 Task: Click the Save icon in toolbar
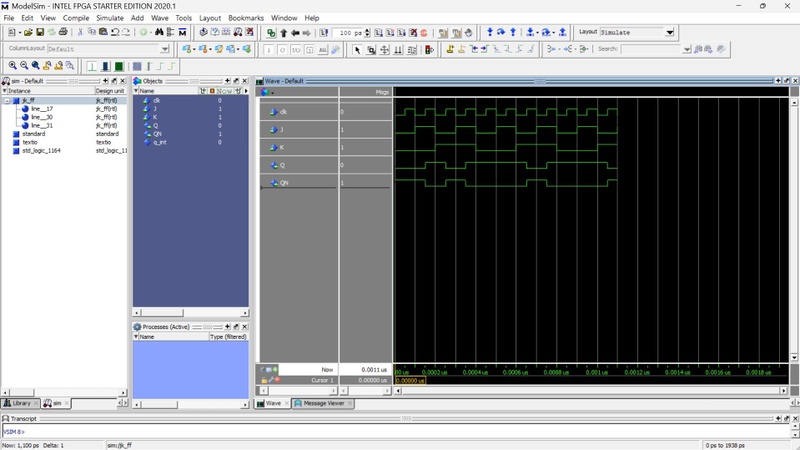click(38, 32)
